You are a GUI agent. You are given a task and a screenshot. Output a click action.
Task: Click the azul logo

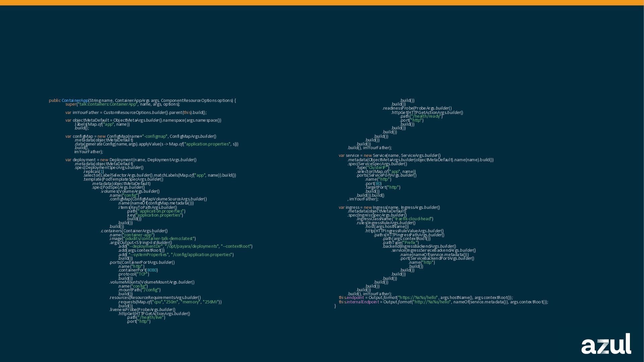[606, 344]
